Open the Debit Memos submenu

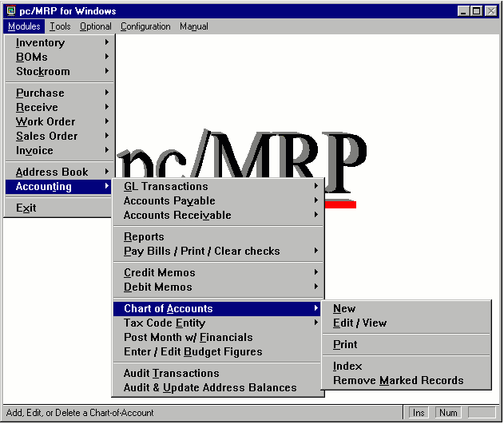218,287
